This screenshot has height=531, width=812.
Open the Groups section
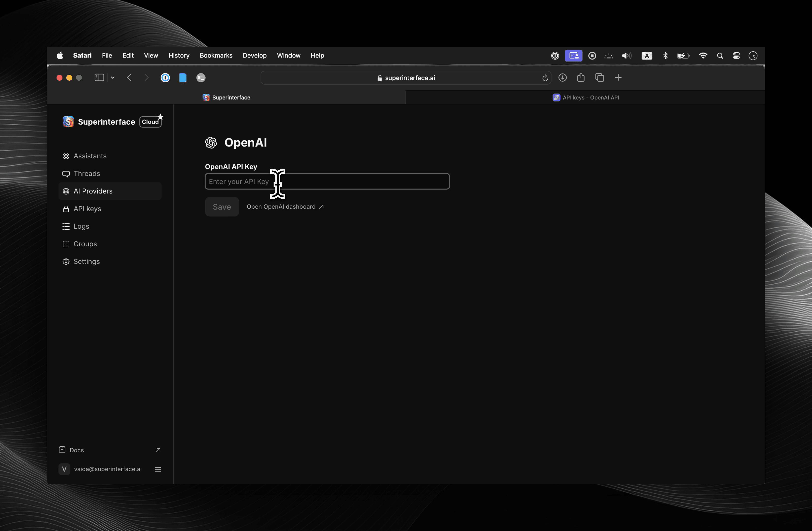click(x=85, y=244)
